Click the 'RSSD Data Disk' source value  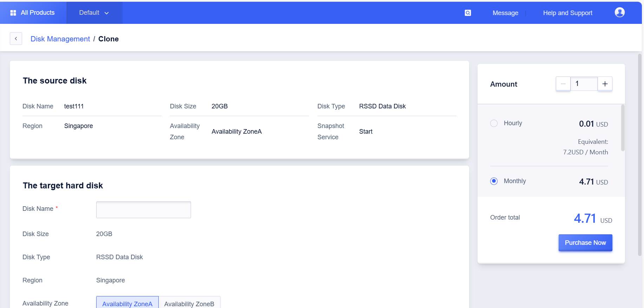(x=382, y=106)
